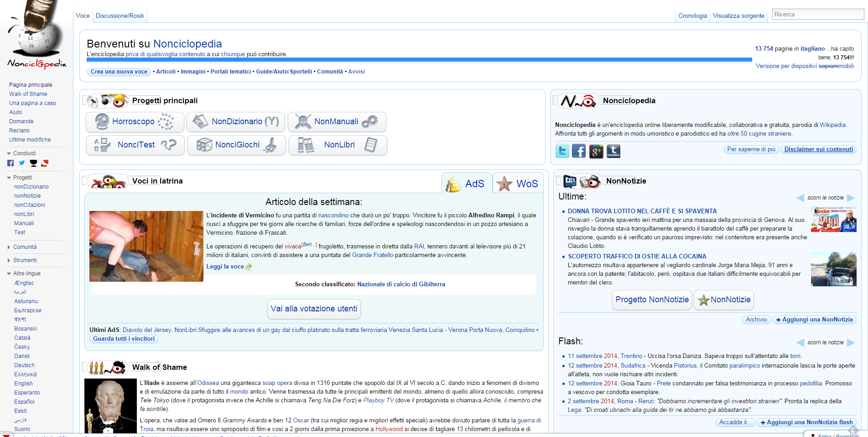Open the Cronologia tab
868x437 pixels.
pyautogui.click(x=692, y=16)
